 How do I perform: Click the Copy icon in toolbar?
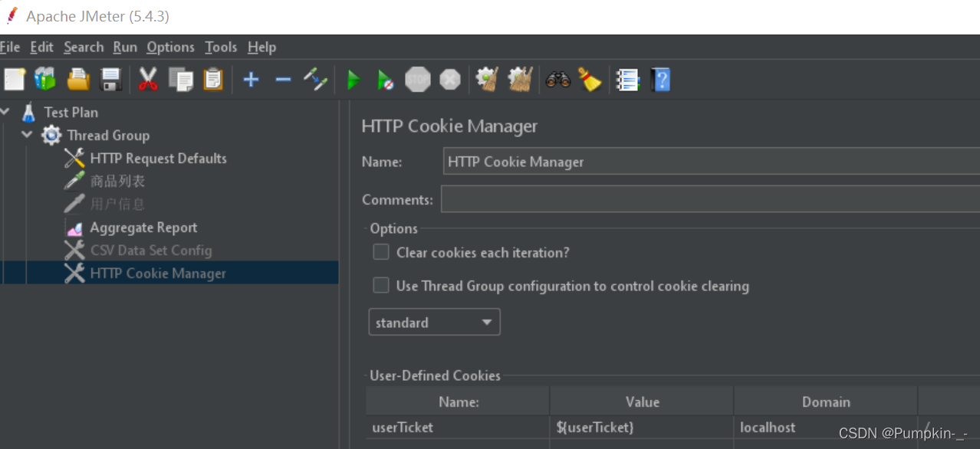(x=181, y=79)
